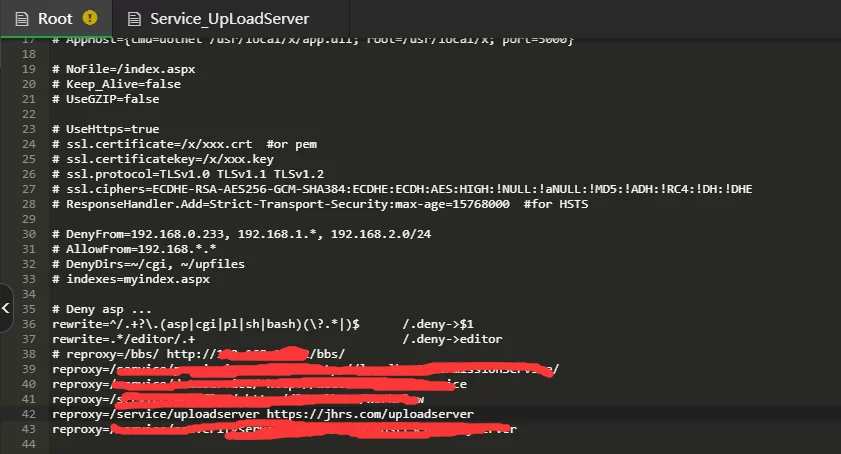Click '#or pem' comment text
The width and height of the screenshot is (841, 454).
(x=292, y=144)
